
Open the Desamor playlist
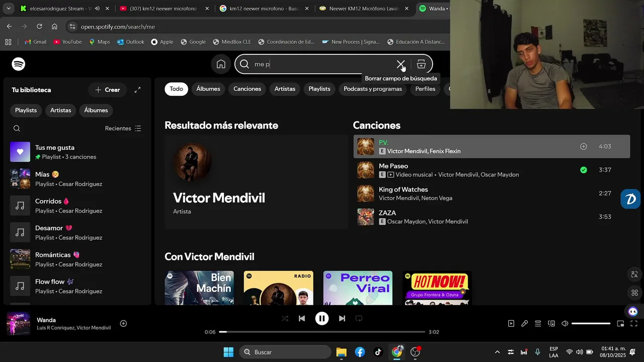pos(77,232)
